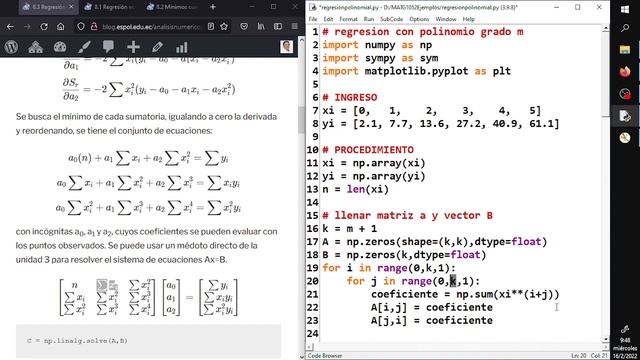Click the IDLE vertical scrollbar thumb
The image size is (640, 360).
tap(606, 73)
